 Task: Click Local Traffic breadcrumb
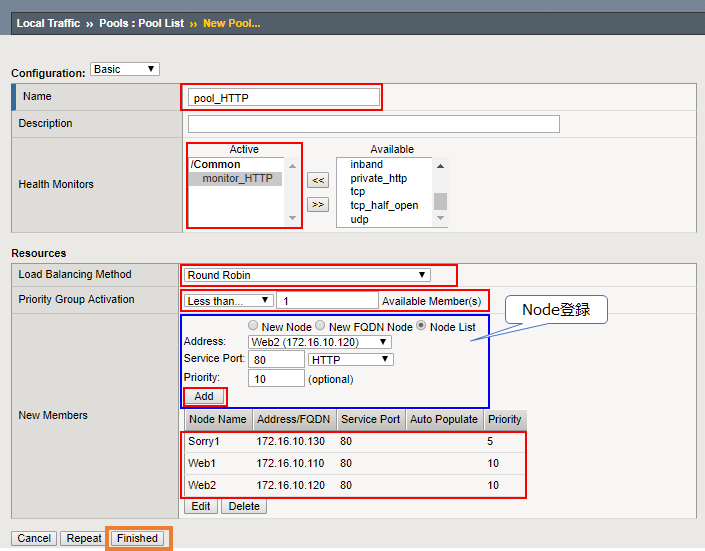click(x=48, y=23)
